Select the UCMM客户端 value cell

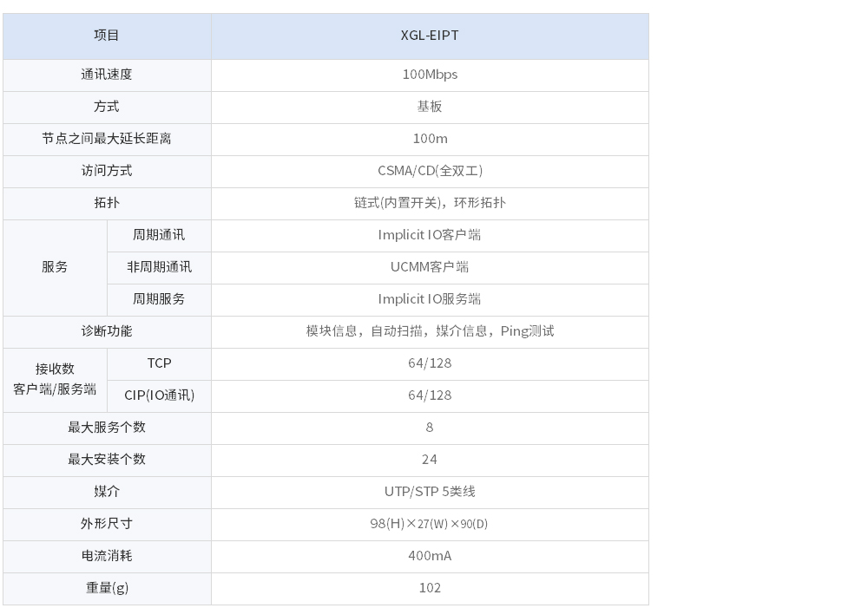430,267
